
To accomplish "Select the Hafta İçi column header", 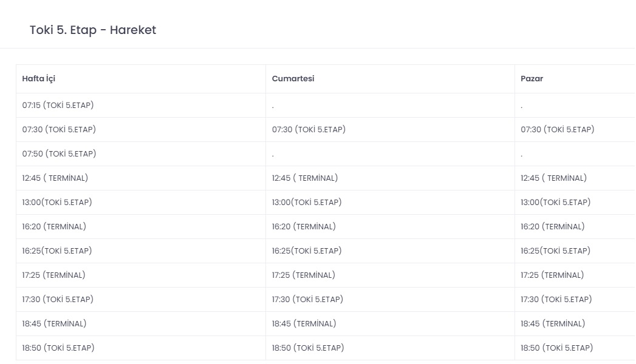I will [38, 78].
